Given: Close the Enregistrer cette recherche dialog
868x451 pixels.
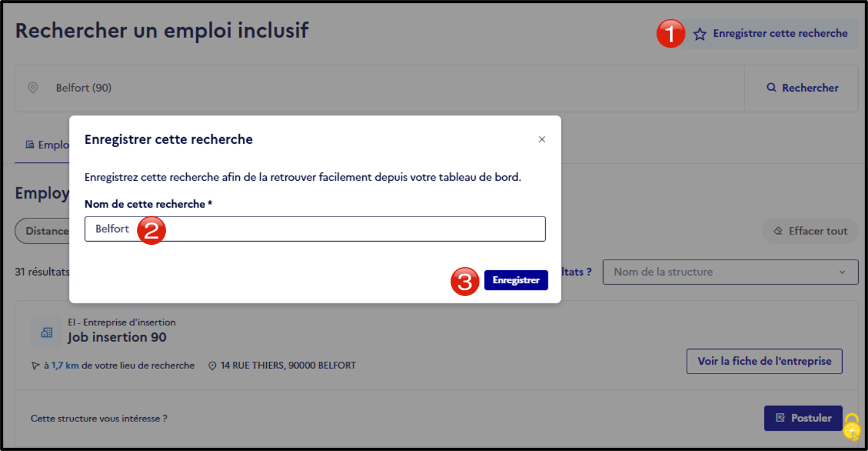Looking at the screenshot, I should coord(542,140).
